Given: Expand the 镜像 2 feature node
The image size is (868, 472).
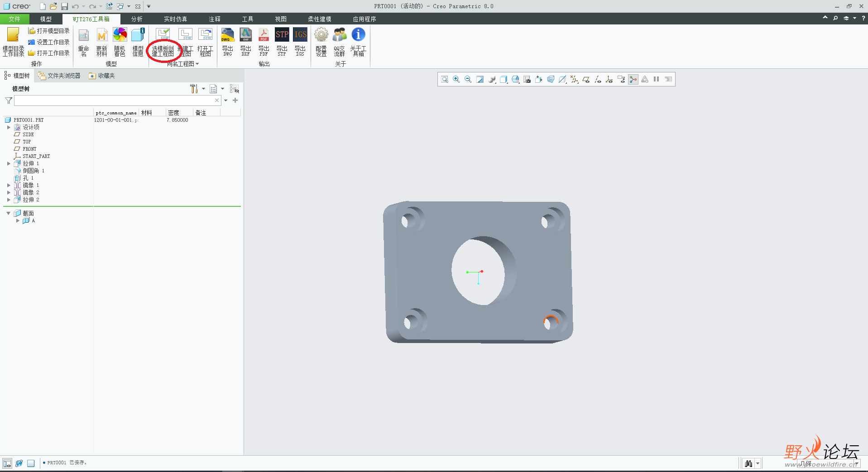Looking at the screenshot, I should 9,192.
